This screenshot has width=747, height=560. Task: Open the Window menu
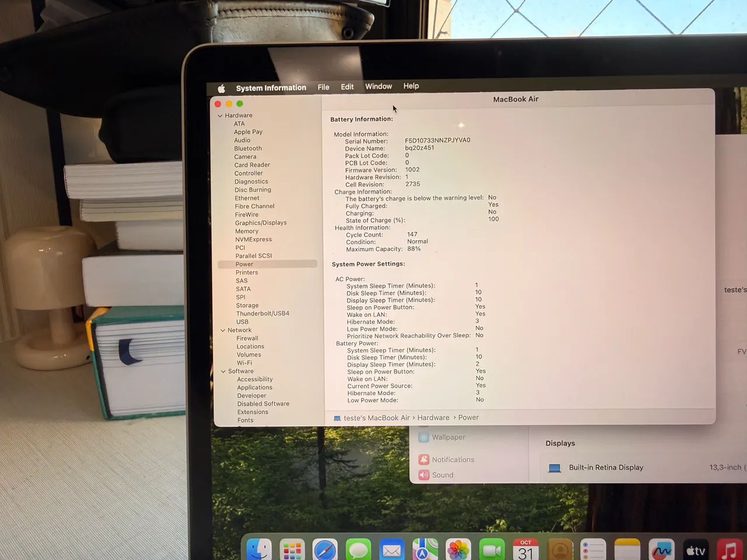click(378, 86)
